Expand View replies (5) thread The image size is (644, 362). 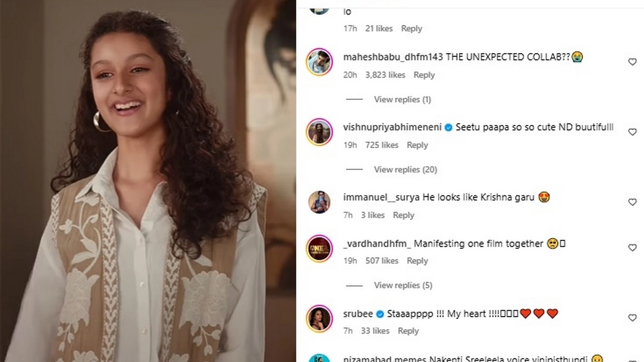tap(402, 285)
